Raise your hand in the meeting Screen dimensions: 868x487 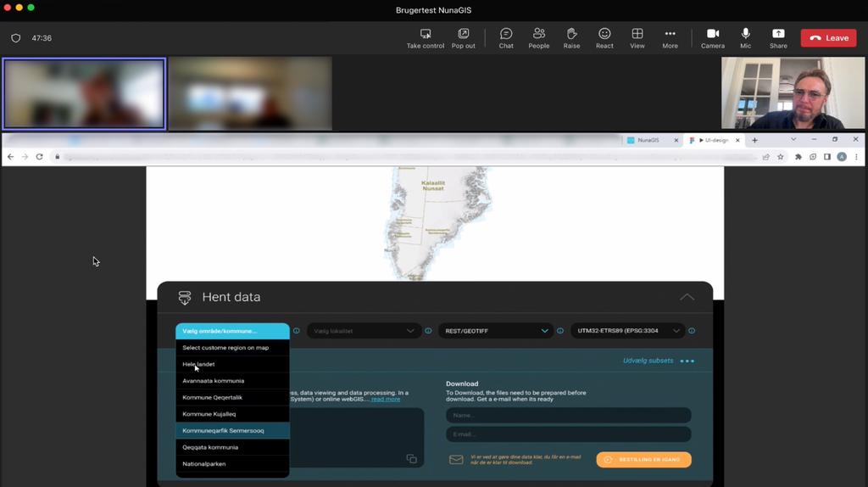click(571, 37)
